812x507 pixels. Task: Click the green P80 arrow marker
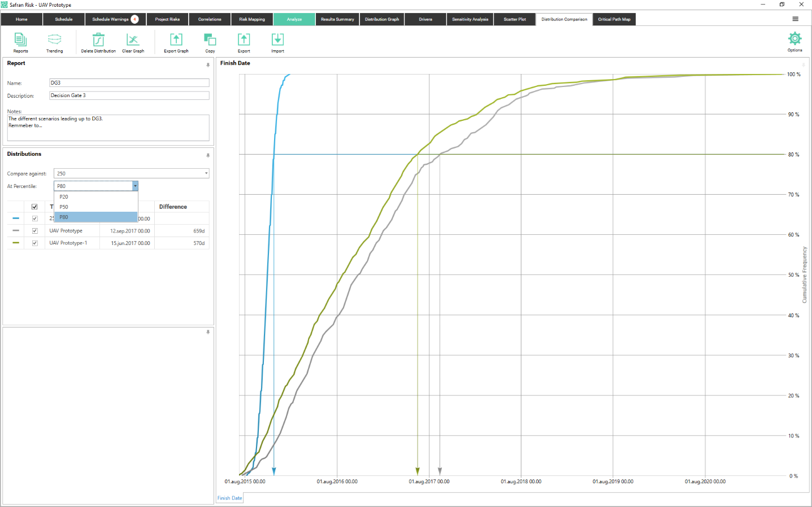coord(418,471)
